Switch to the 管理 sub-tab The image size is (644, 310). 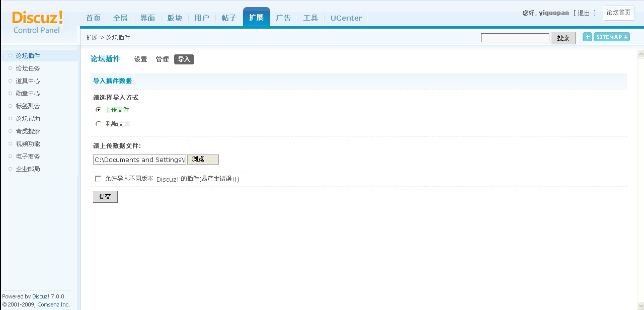click(x=162, y=59)
